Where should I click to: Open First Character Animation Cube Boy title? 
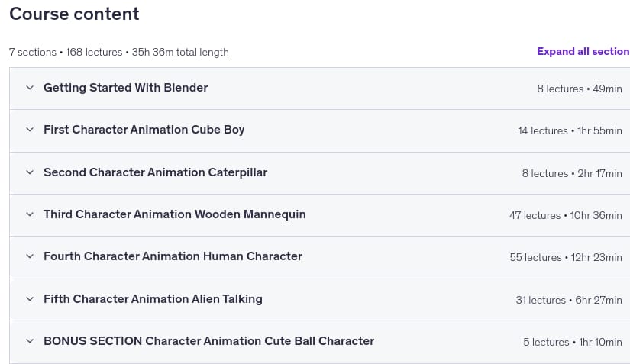point(144,130)
